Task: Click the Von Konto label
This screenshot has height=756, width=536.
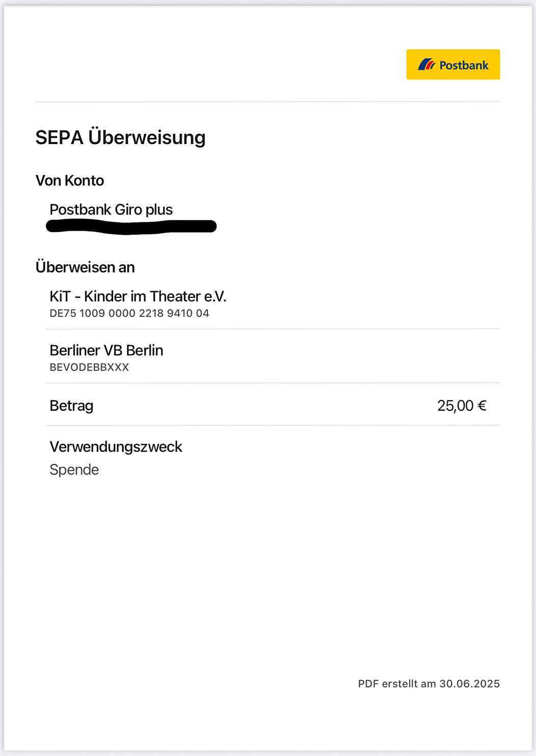Action: click(70, 181)
